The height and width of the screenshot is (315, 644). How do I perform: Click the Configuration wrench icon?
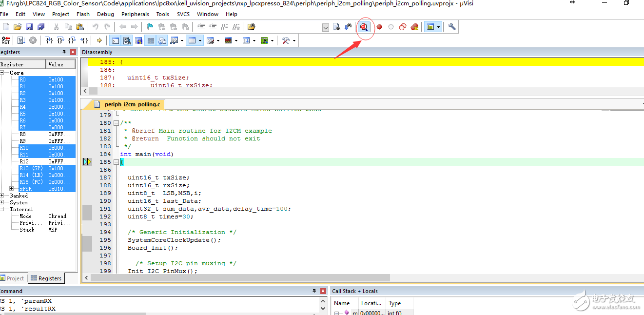click(x=452, y=27)
